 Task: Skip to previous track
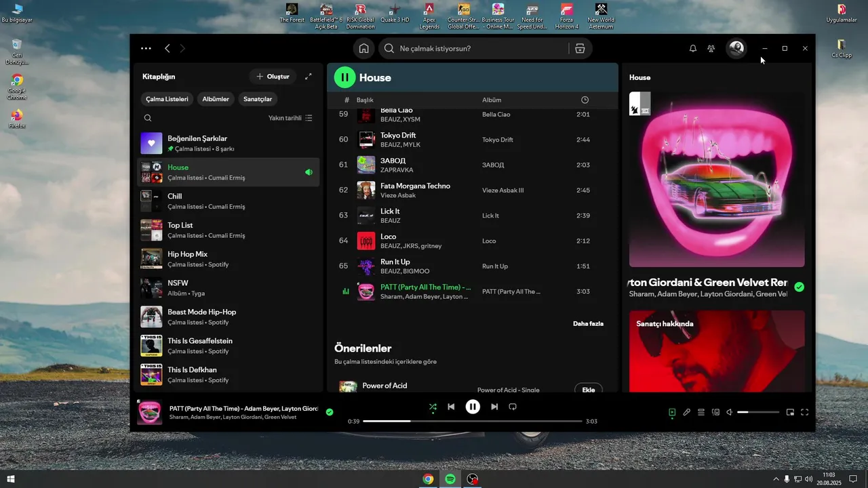point(451,407)
